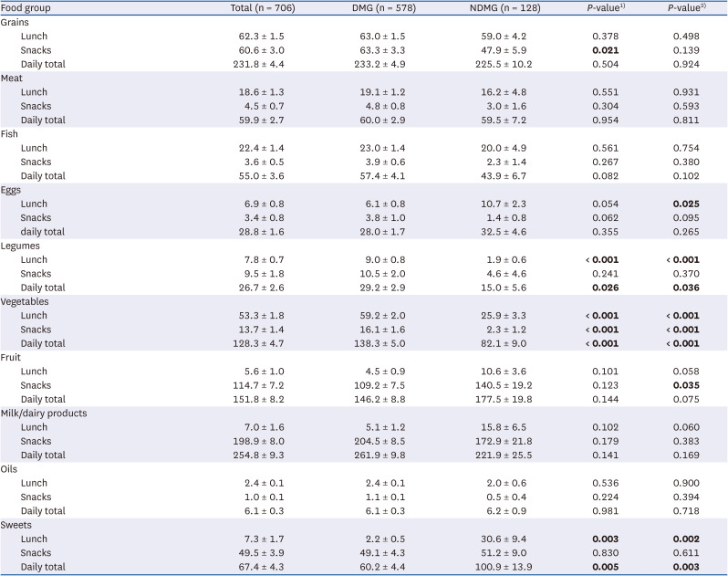Select the Total (n = 706) column header
Screen dimensions: 728x576
pyautogui.click(x=263, y=8)
